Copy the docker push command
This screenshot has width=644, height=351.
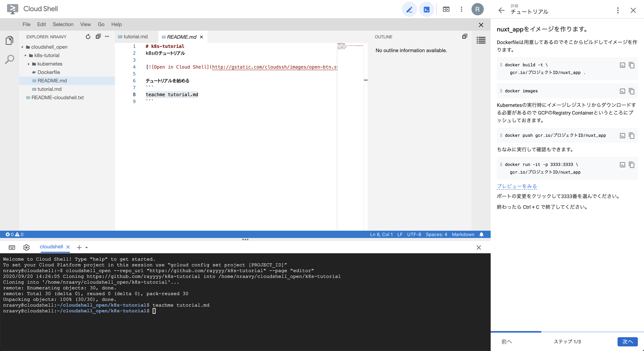pyautogui.click(x=632, y=136)
